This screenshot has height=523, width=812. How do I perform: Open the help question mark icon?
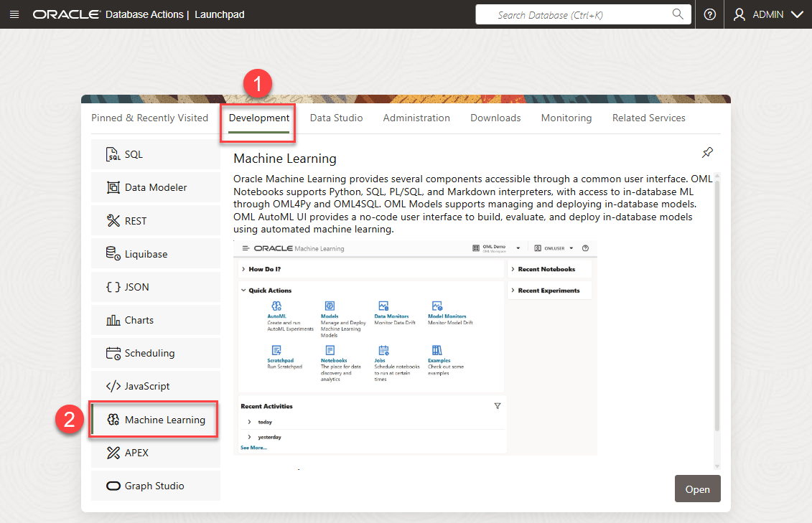[710, 14]
